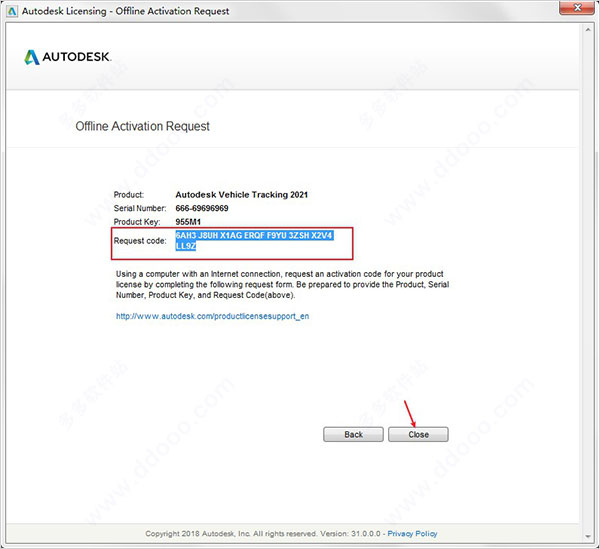
Task: Click the Autodesk logo in the header
Action: tap(67, 57)
